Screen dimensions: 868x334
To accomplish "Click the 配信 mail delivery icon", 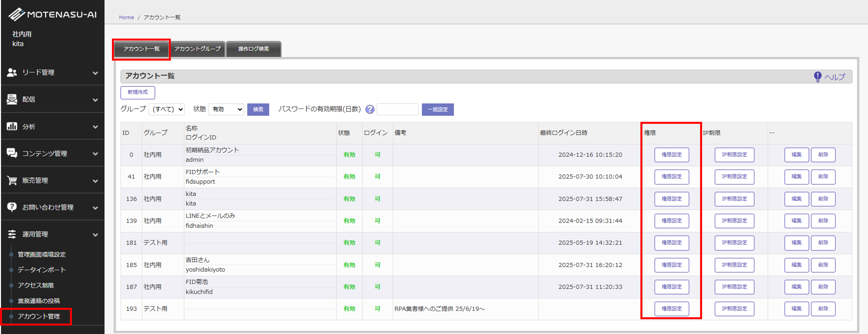I will (x=12, y=99).
